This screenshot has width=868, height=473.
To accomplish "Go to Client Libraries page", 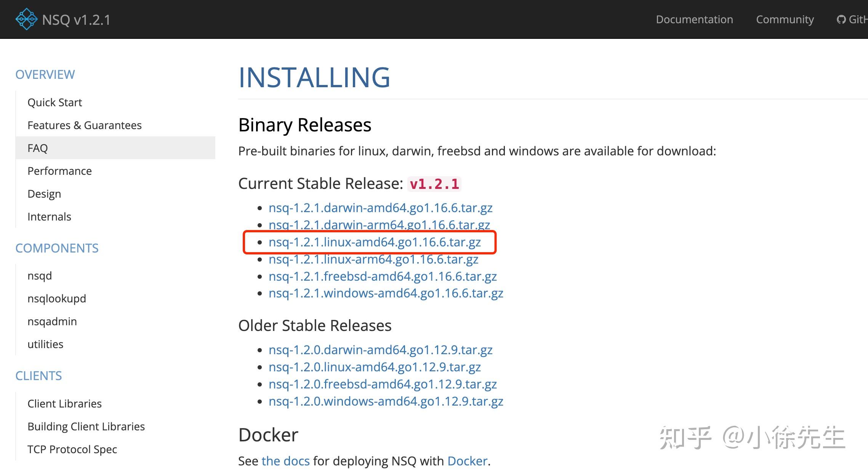I will [x=64, y=404].
